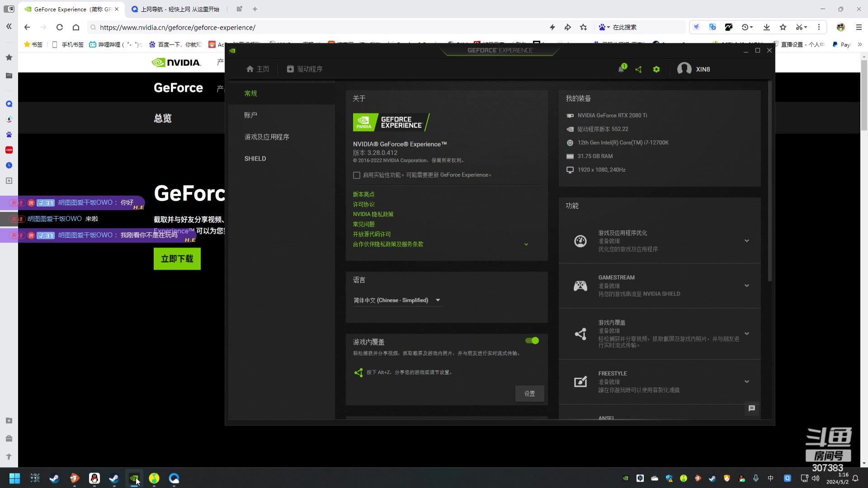Screen dimensions: 868x488
Task: Click system tray volume icon
Action: (816, 478)
